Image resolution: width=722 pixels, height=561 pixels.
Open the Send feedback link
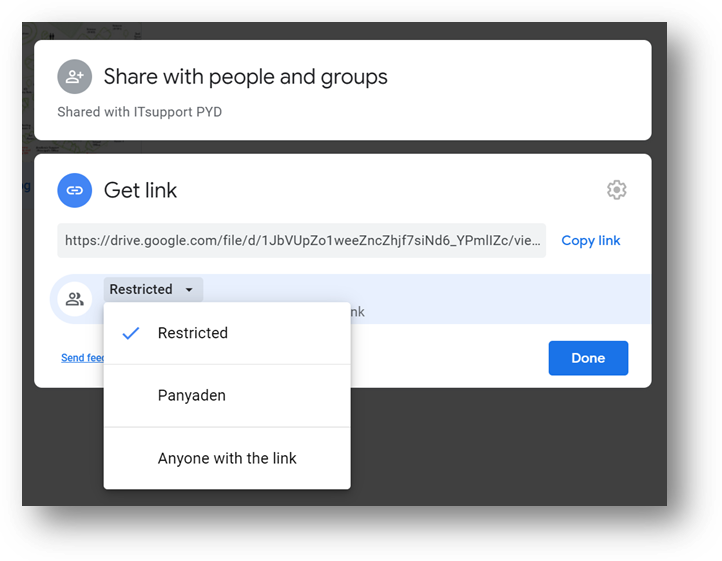[83, 358]
